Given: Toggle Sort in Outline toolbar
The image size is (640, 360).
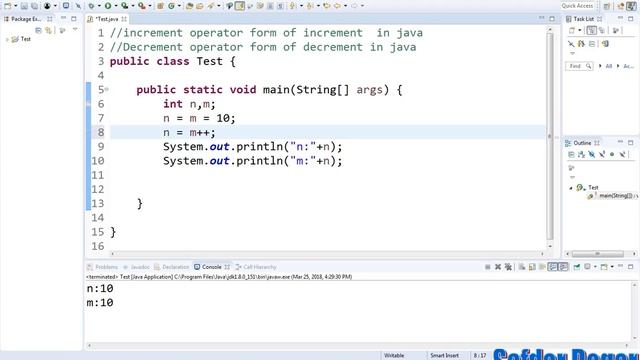Looking at the screenshot, I should [581, 154].
